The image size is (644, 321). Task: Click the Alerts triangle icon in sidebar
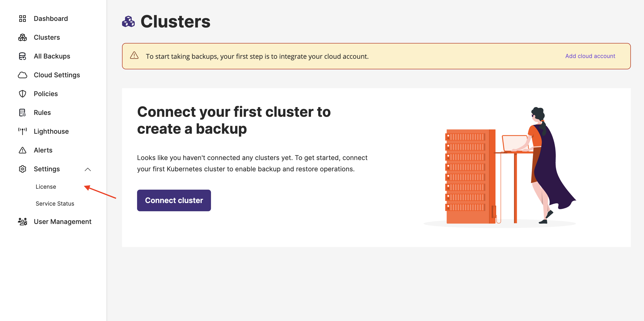point(23,150)
